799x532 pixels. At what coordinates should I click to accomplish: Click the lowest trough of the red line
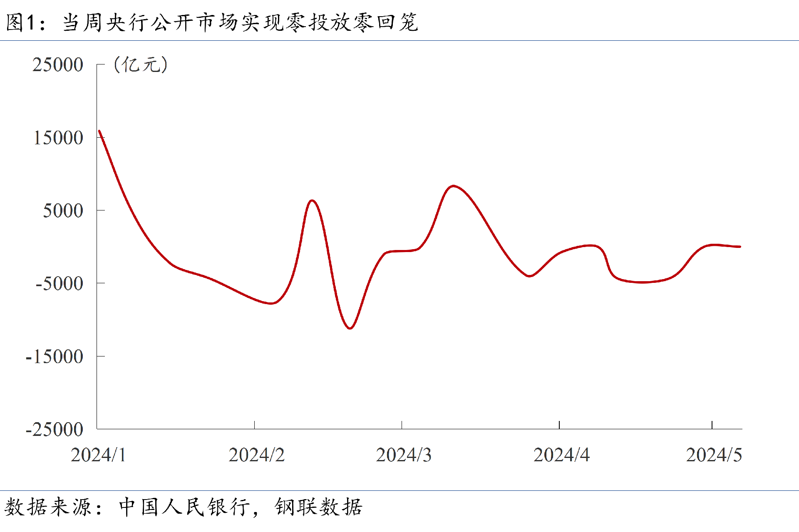[x=350, y=328]
